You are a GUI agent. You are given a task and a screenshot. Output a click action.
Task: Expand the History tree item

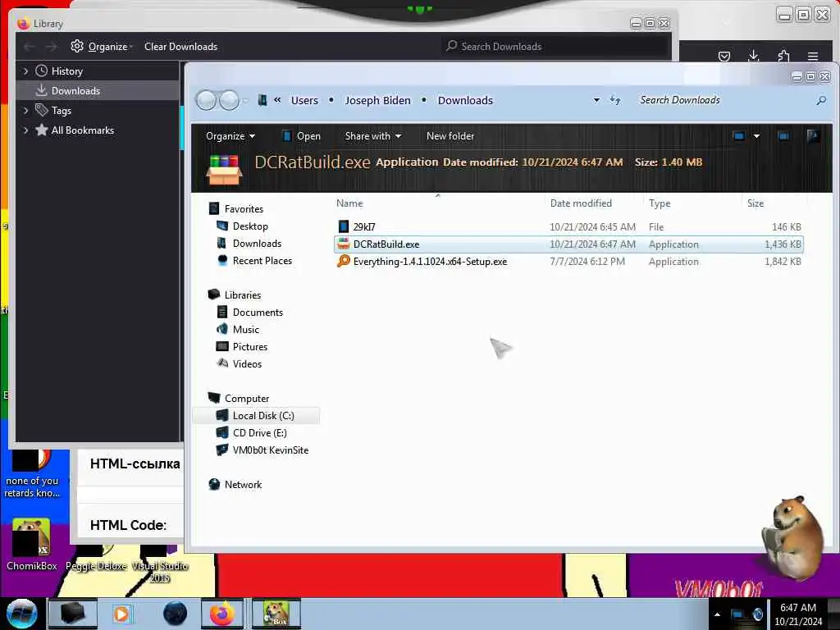click(x=25, y=71)
